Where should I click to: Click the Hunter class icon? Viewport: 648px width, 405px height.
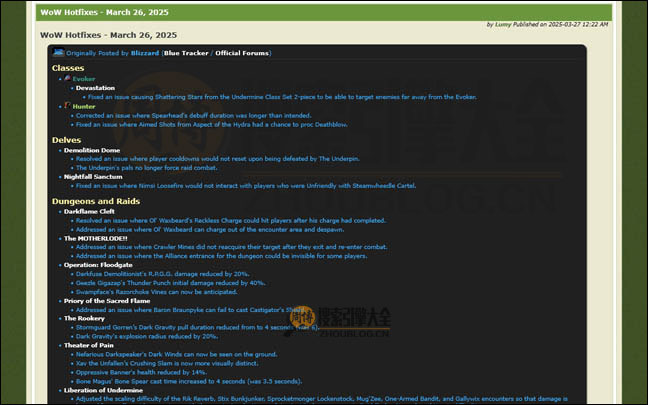[x=67, y=106]
